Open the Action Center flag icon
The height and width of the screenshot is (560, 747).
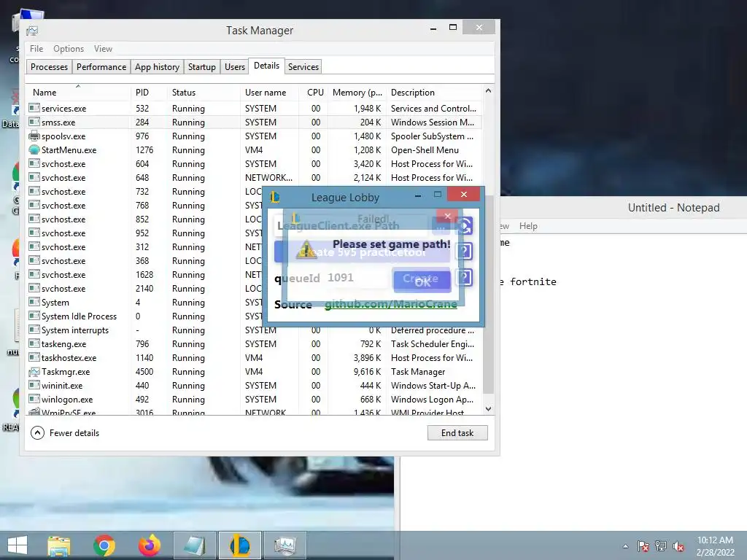point(643,546)
